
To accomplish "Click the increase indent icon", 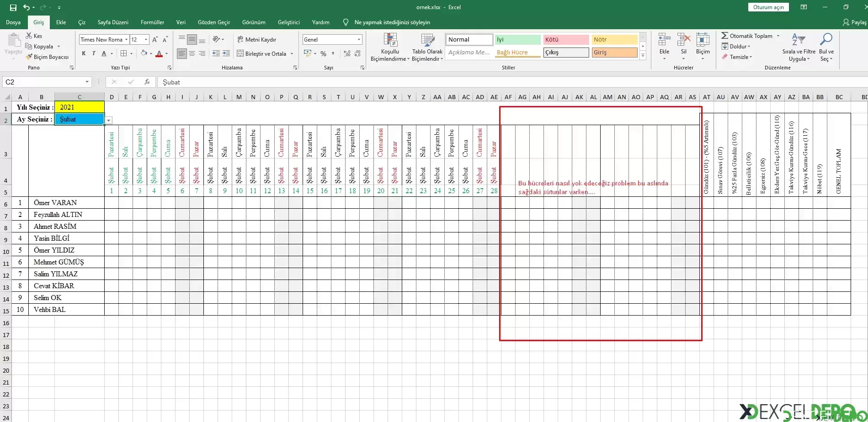I will pyautogui.click(x=226, y=53).
